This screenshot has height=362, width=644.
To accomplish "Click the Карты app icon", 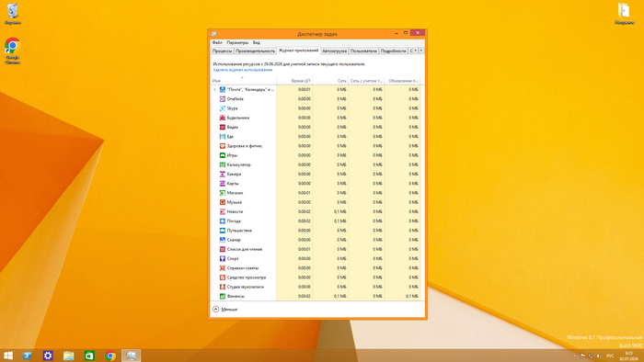I will click(x=223, y=183).
